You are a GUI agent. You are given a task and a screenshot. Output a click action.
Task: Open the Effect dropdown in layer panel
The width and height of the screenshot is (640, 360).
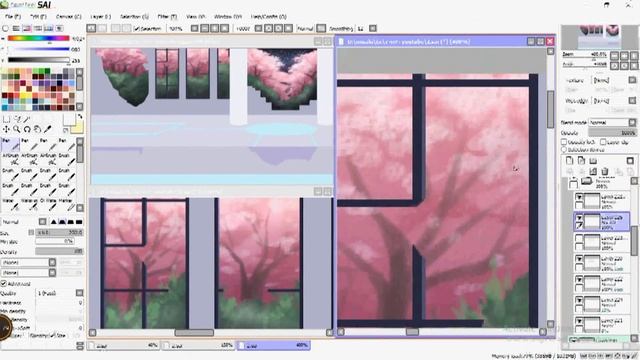pyautogui.click(x=632, y=100)
